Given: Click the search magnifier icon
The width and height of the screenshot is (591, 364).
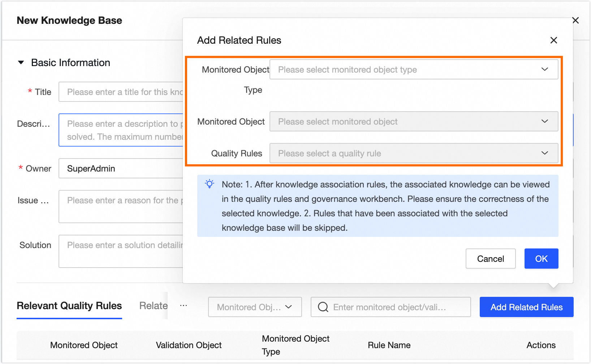Looking at the screenshot, I should click(x=323, y=307).
